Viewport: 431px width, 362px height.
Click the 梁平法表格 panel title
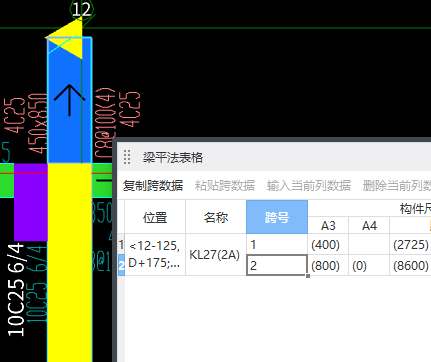(173, 157)
